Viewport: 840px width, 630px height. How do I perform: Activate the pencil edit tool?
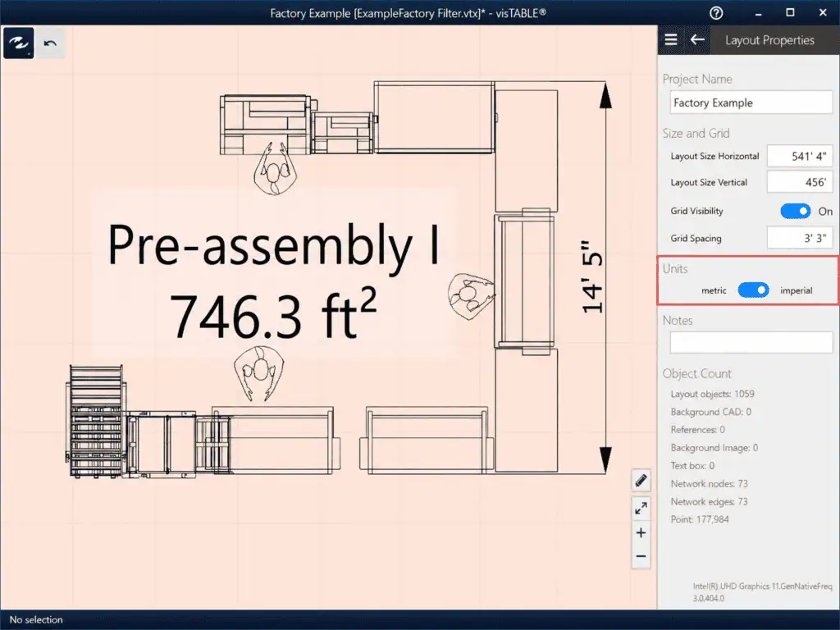tap(641, 481)
